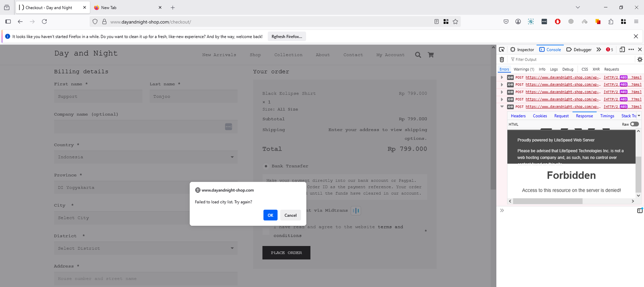Toggle the CSS filter

coord(585,69)
